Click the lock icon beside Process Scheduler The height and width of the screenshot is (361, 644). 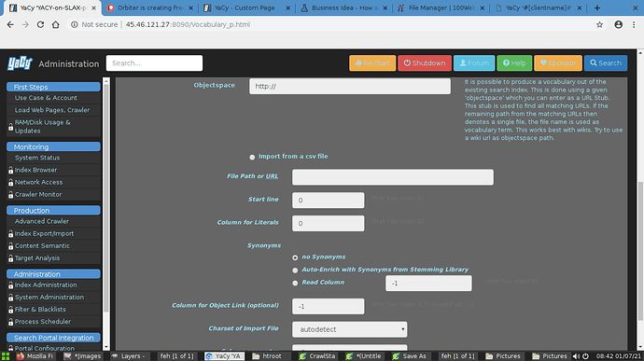(x=10, y=322)
